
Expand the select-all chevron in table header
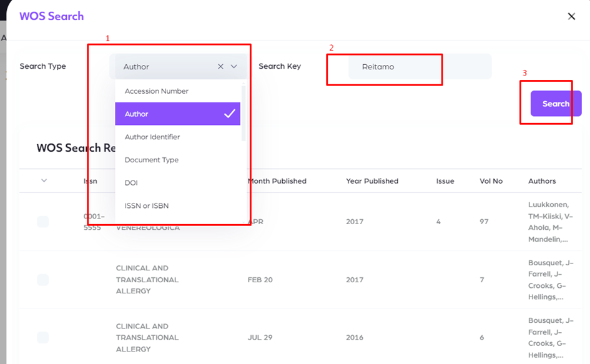point(44,181)
